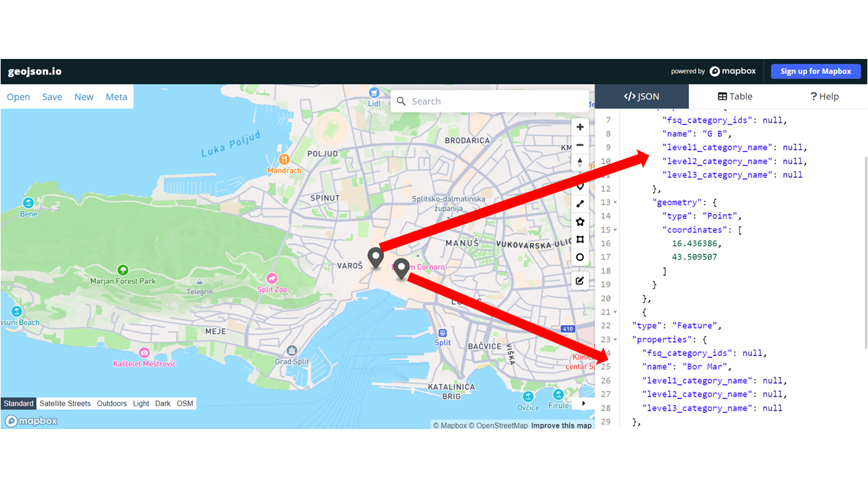This screenshot has width=868, height=488.
Task: Switch to Outdoors map style
Action: click(x=112, y=403)
